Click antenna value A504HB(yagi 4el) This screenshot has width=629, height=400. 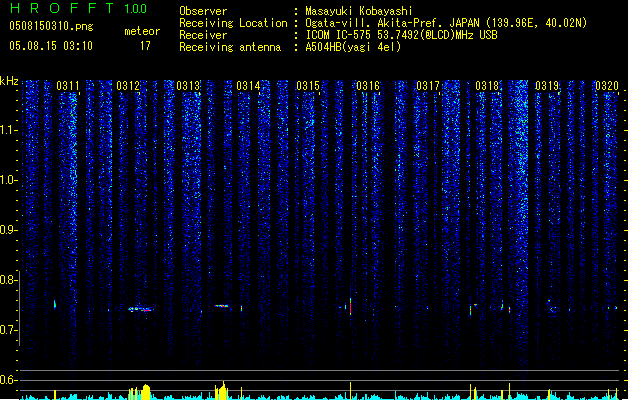[353, 47]
